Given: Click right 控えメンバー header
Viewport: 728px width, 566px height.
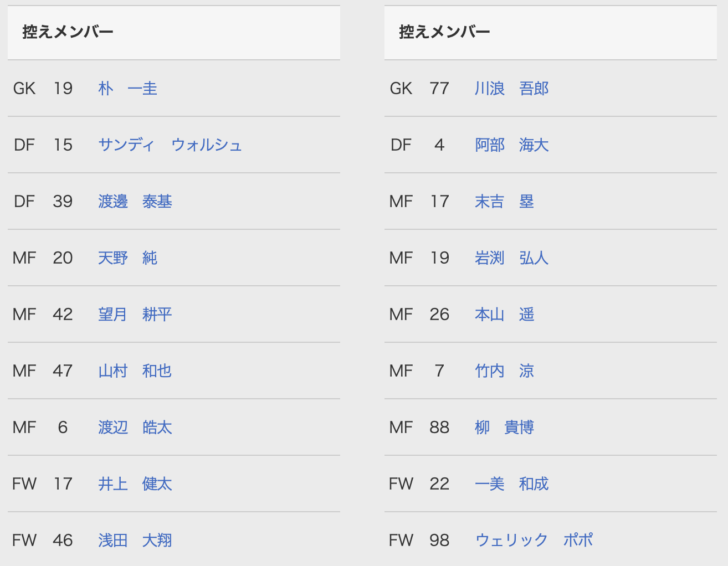Looking at the screenshot, I should [x=444, y=32].
